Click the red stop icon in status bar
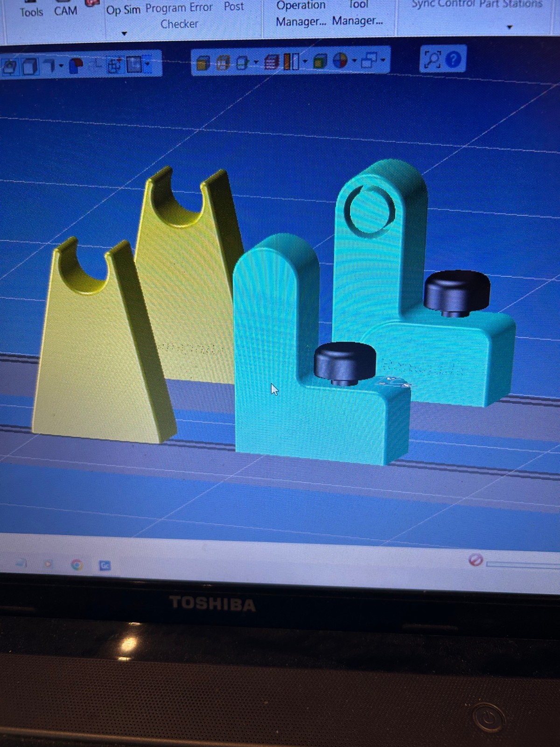Image resolution: width=560 pixels, height=747 pixels. [x=476, y=559]
